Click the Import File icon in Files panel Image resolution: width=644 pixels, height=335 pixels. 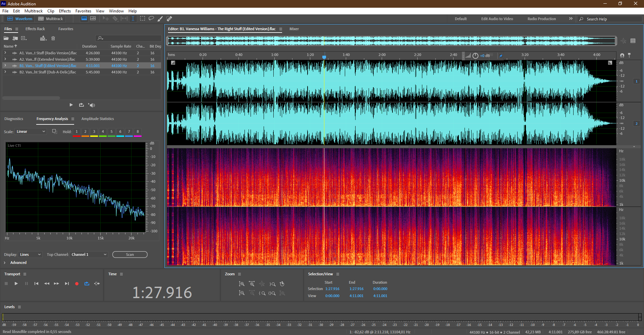15,38
